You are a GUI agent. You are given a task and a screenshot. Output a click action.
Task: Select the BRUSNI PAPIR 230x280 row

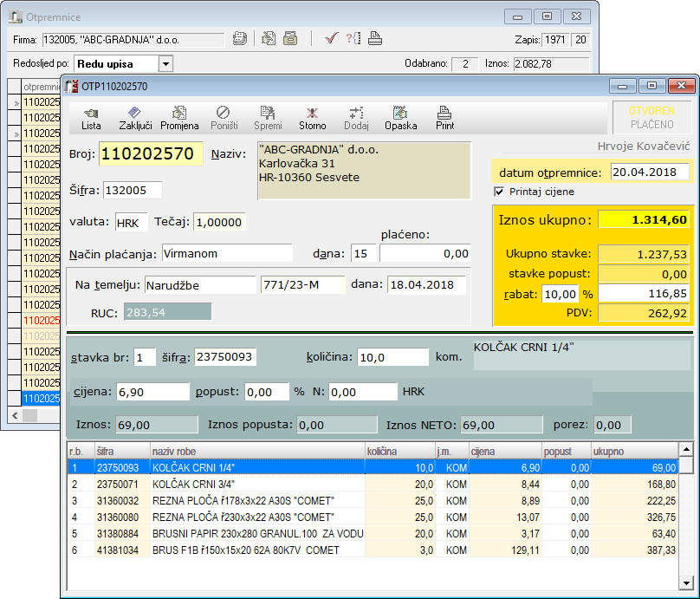pos(373,534)
